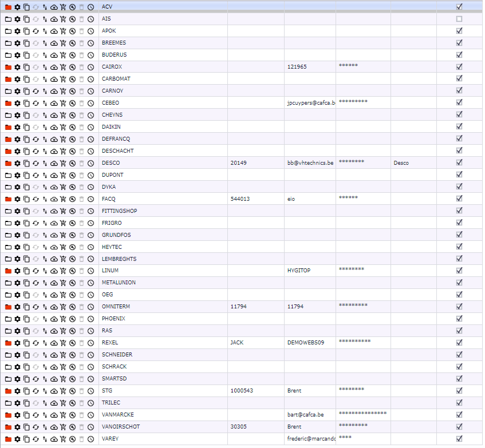485x448 pixels.
Task: Click the DEMOWEBS09 cell for REXEL
Action: (x=310, y=343)
